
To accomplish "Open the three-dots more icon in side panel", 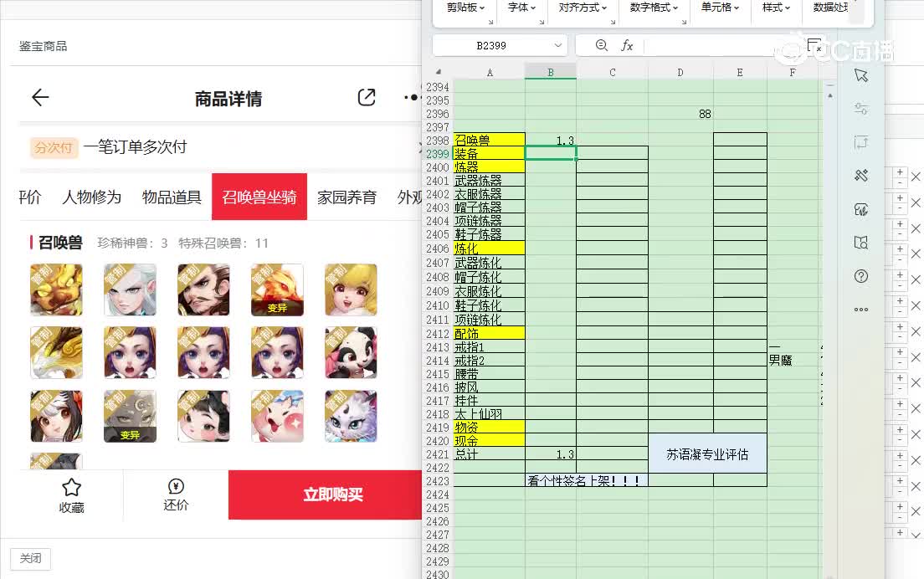I will click(861, 310).
